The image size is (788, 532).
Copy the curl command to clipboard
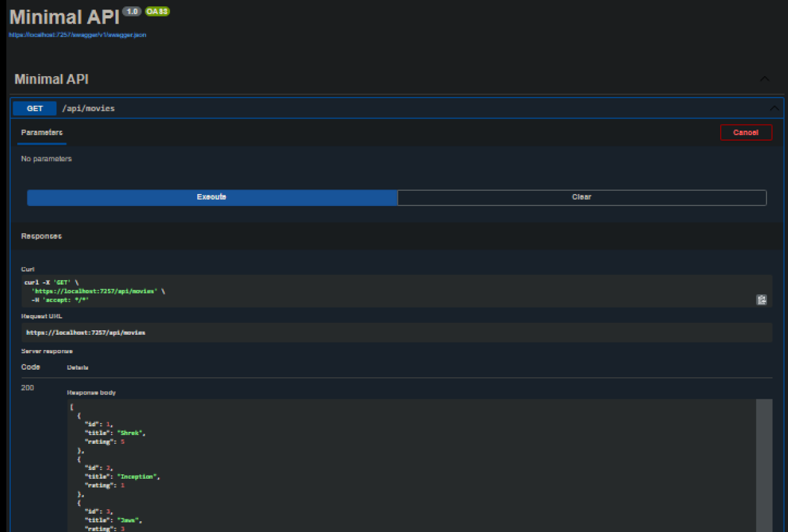coord(761,299)
